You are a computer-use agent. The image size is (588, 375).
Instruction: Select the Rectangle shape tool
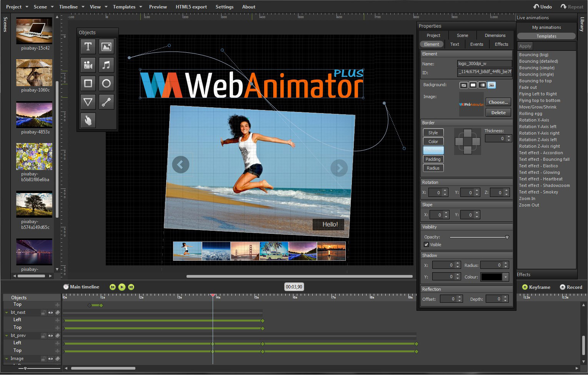click(88, 83)
